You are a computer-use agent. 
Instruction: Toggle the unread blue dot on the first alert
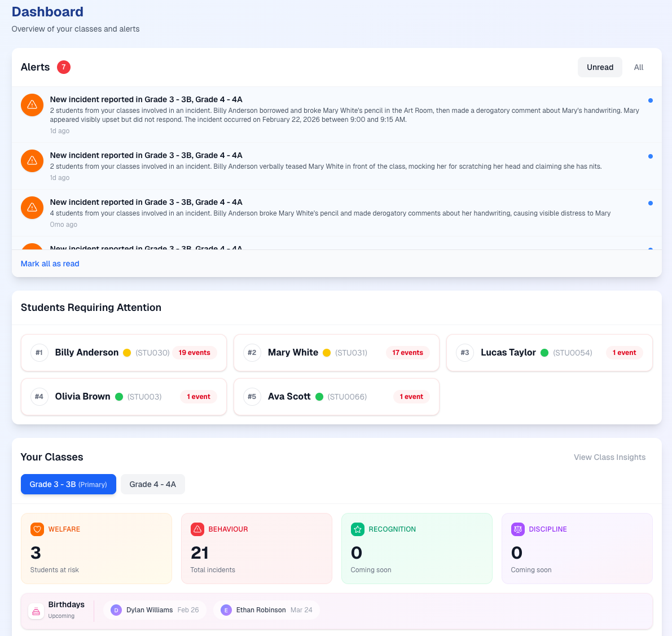pyautogui.click(x=651, y=100)
